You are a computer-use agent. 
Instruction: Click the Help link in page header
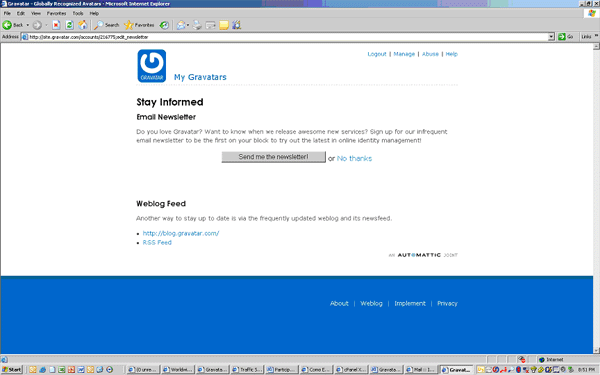click(x=452, y=54)
